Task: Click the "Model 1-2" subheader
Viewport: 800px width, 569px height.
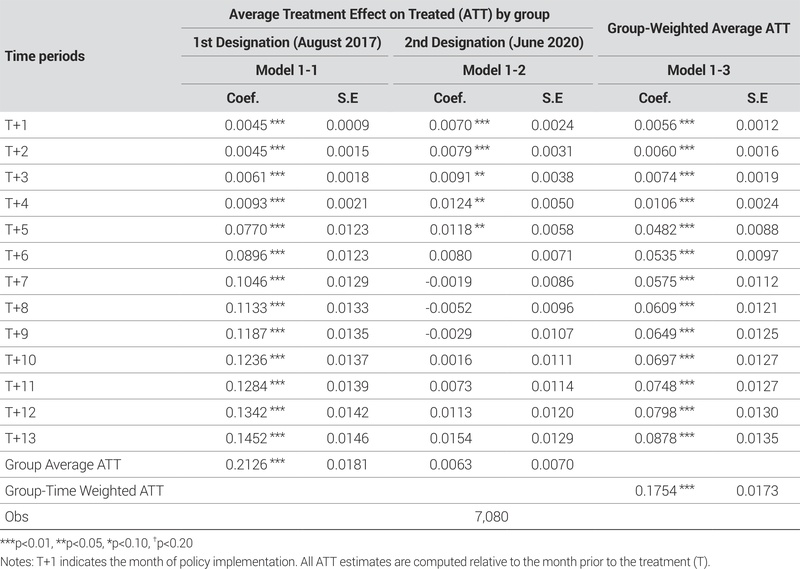Action: click(494, 72)
